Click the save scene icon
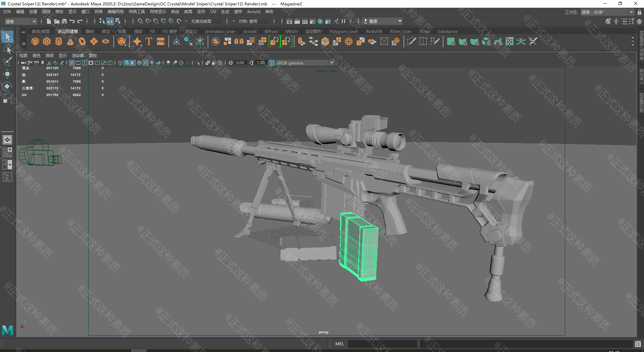This screenshot has height=352, width=644. pyautogui.click(x=64, y=21)
